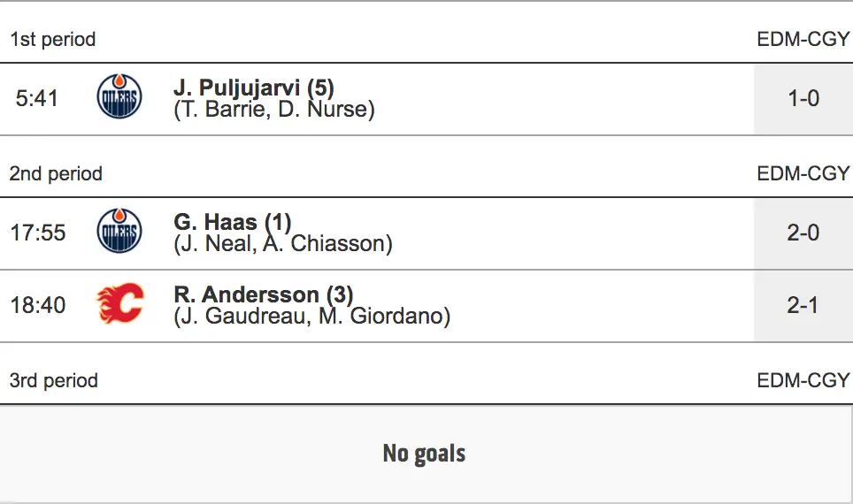
Task: Click the Calgary Flames logo
Action: (x=119, y=304)
